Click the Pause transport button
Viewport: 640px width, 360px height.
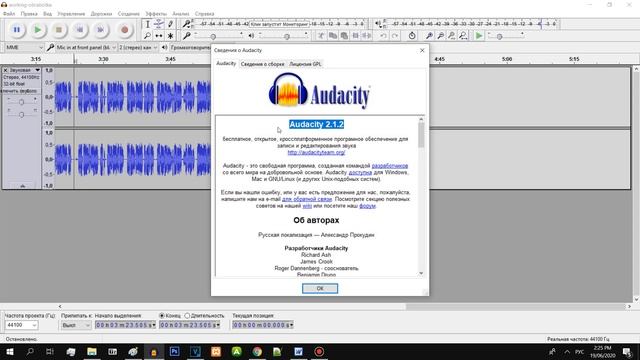(16, 30)
